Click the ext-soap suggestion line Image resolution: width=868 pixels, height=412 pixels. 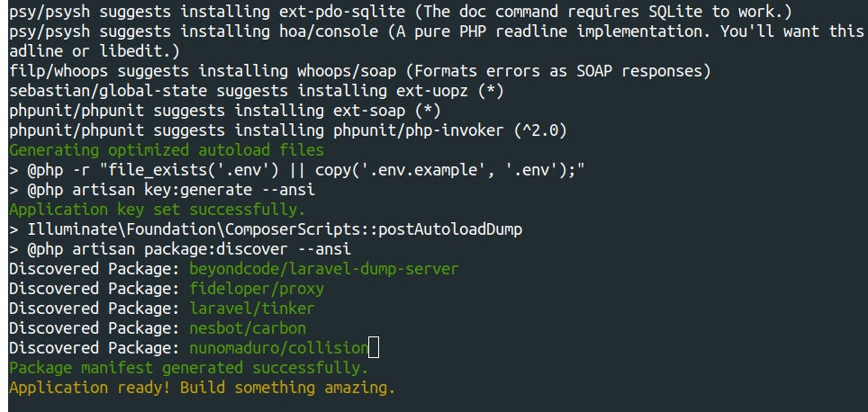tap(224, 111)
